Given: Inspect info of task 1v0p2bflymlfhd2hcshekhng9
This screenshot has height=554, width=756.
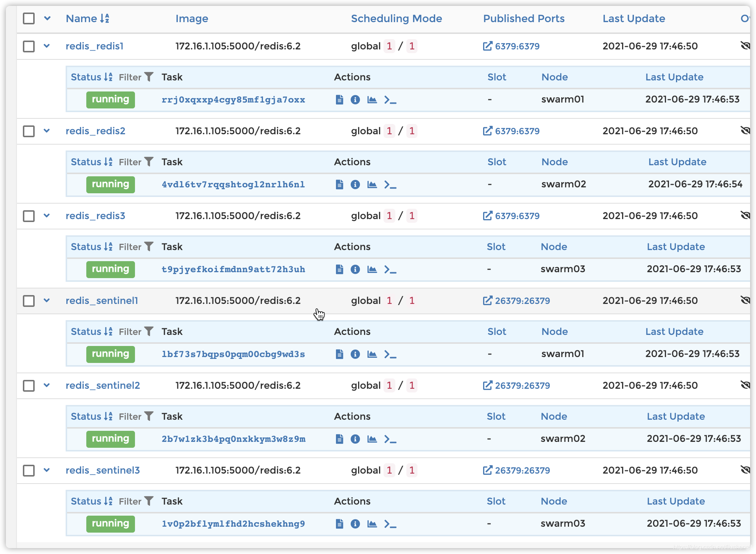Looking at the screenshot, I should click(355, 524).
